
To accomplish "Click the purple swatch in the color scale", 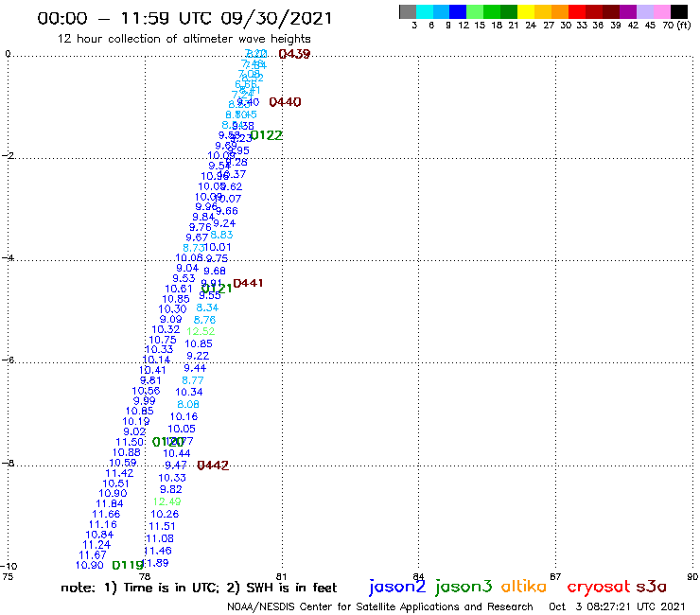I will coord(628,11).
